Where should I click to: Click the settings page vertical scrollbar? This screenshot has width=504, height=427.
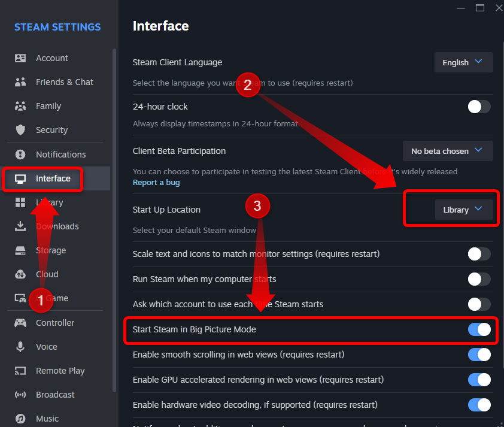click(x=502, y=206)
